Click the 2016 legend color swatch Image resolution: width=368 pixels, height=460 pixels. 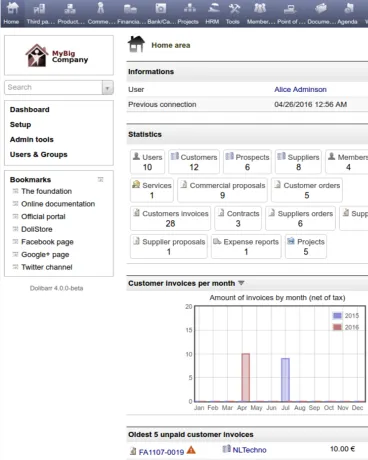(337, 327)
